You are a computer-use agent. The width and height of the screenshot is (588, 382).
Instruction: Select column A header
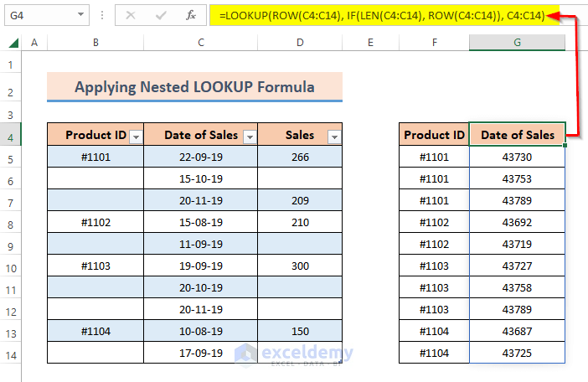[x=34, y=43]
